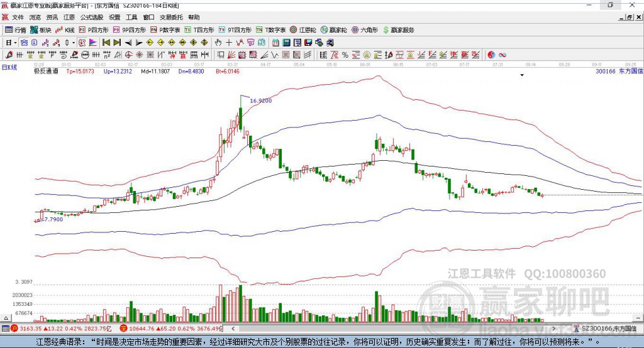644x348 pixels.
Task: Click the black right arrow icon
Action: [139, 43]
